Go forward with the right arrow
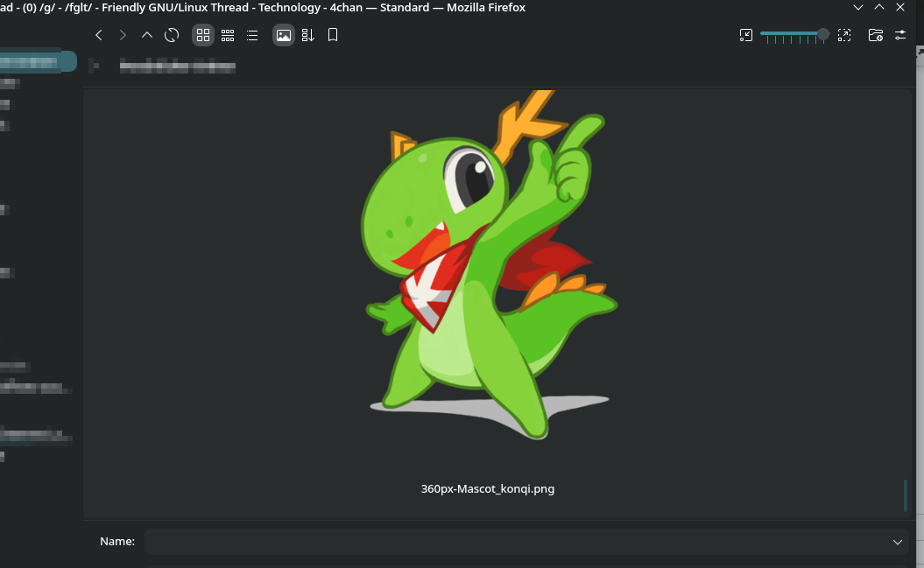 (123, 35)
